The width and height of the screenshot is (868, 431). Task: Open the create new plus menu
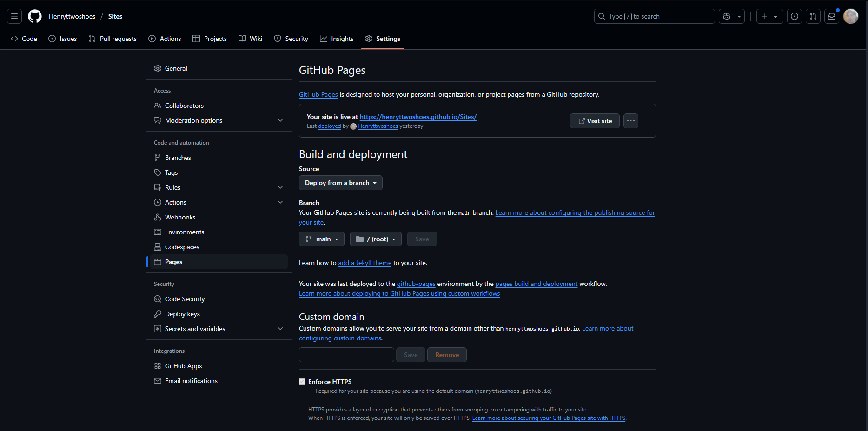tap(769, 16)
